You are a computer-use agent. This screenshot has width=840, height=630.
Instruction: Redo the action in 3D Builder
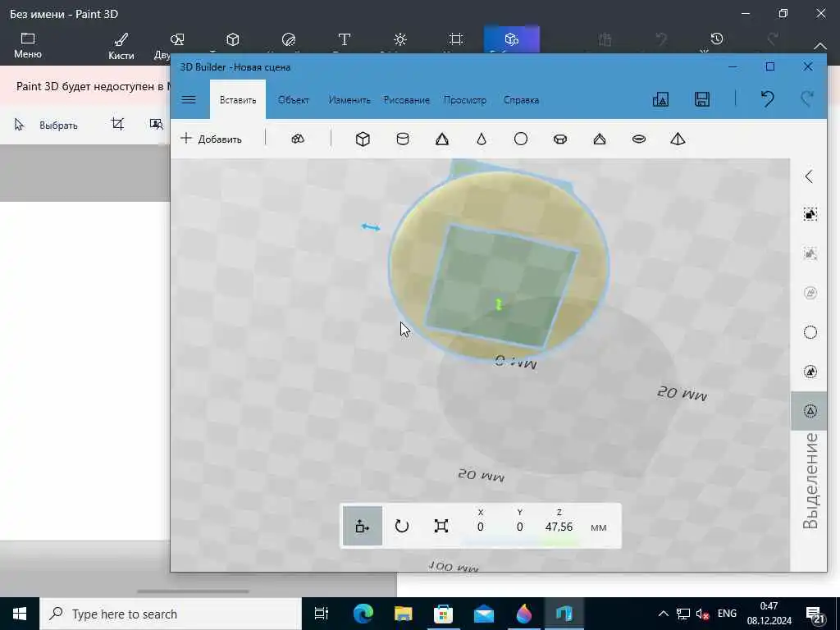click(807, 99)
